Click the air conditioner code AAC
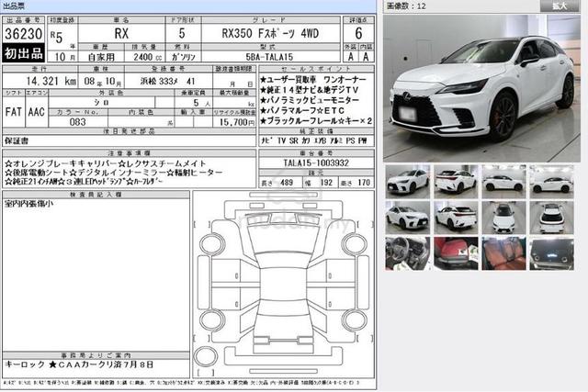588x392 pixels. (x=37, y=112)
